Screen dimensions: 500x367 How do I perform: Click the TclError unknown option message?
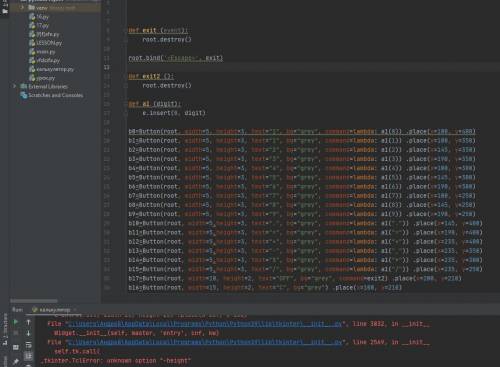tap(116, 361)
